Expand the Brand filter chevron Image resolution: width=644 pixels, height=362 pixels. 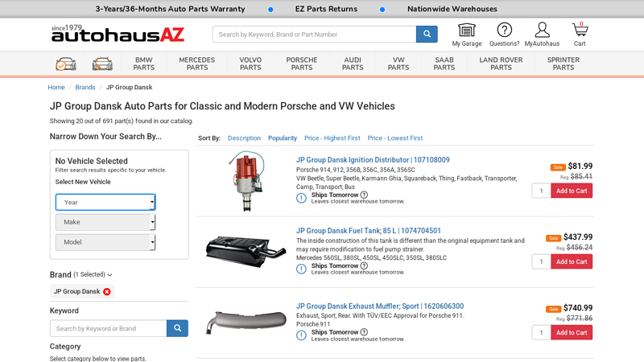pyautogui.click(x=109, y=275)
